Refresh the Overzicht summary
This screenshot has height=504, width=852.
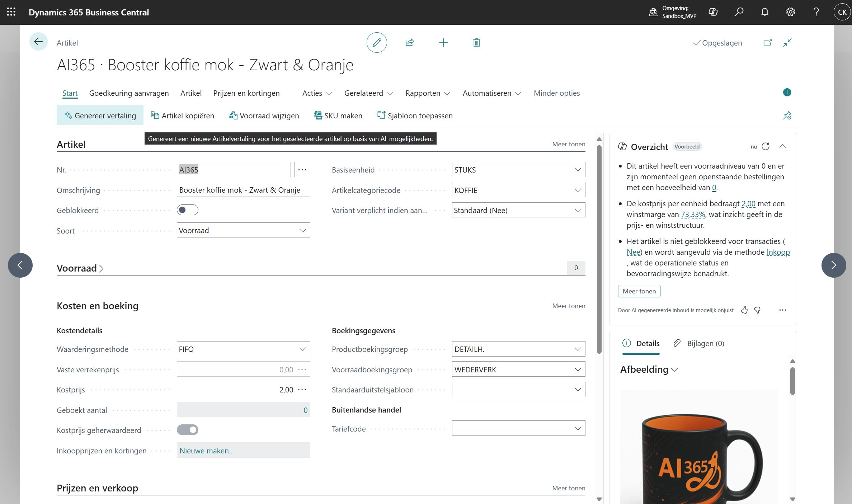click(x=766, y=146)
